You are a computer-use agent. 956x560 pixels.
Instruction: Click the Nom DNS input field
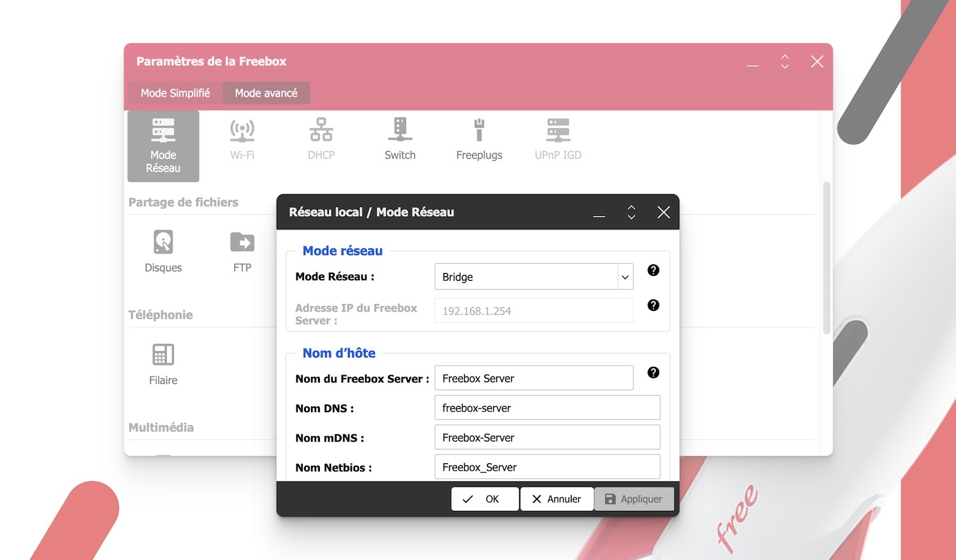point(547,408)
